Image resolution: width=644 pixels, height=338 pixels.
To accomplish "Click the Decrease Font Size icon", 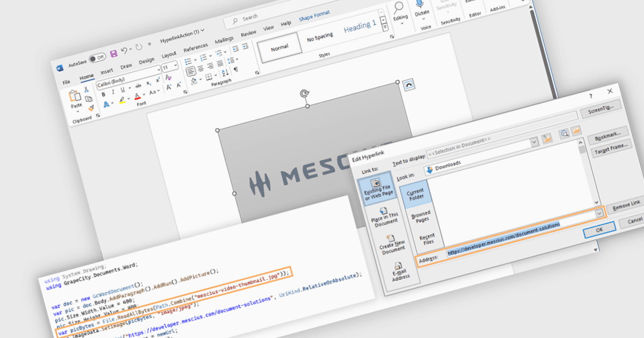I will (179, 85).
